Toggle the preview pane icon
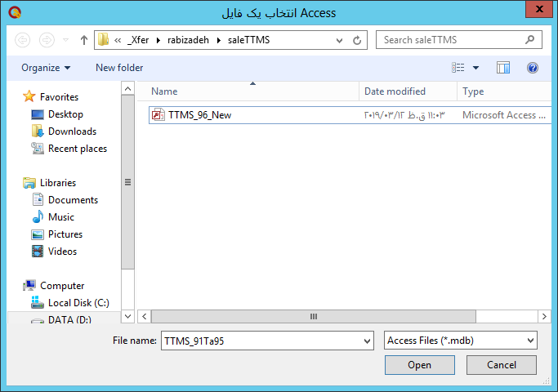The width and height of the screenshot is (558, 392). 503,68
